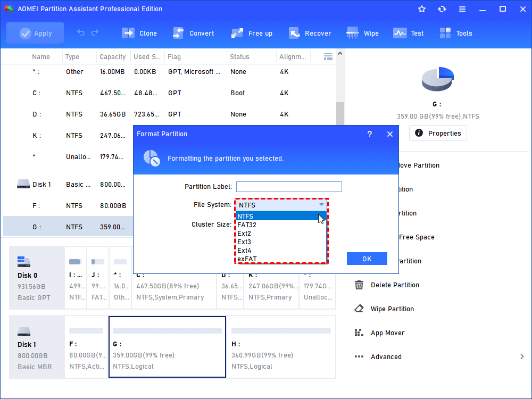This screenshot has height=399, width=532.
Task: Open the Convert tool
Action: click(x=194, y=33)
